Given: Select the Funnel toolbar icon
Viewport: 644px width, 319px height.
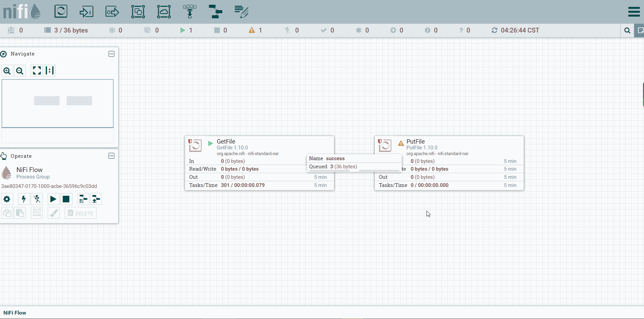Looking at the screenshot, I should point(190,12).
